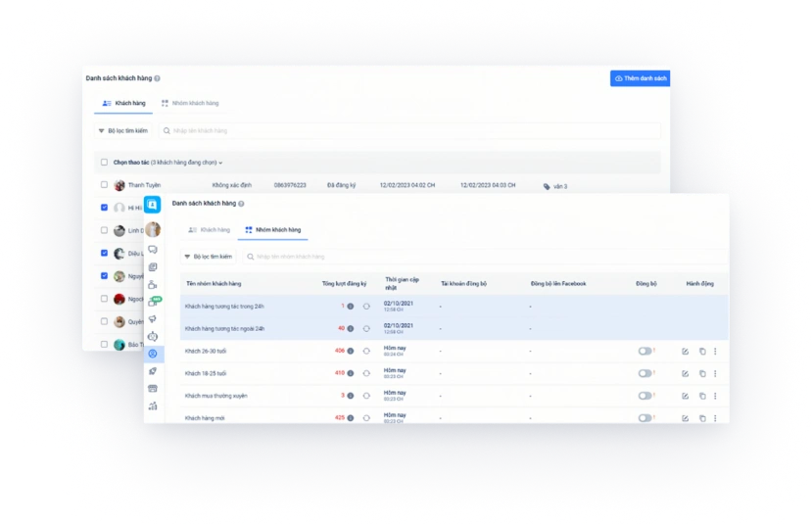812x525 pixels.
Task: Click the refresh icon for Khách hàng mới group
Action: [x=366, y=418]
